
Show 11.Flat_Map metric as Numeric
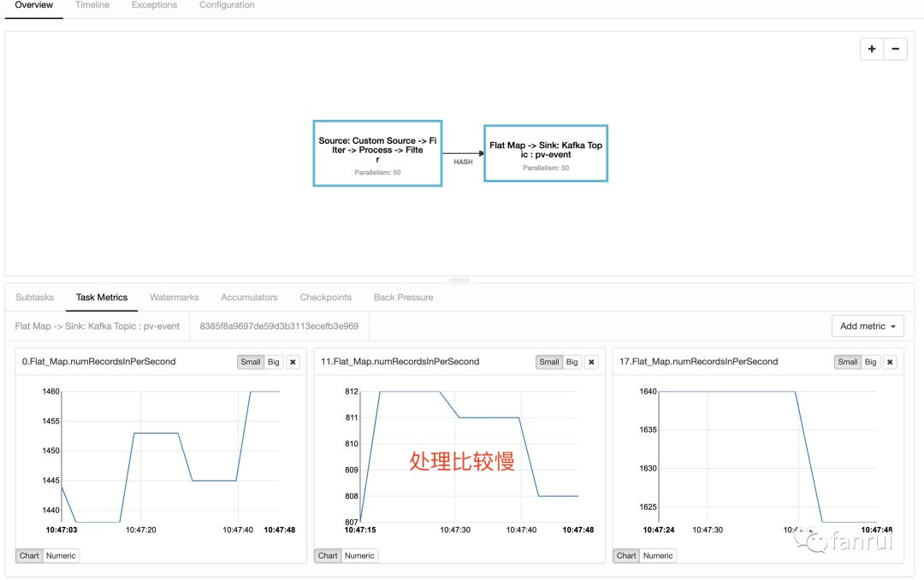tap(359, 555)
